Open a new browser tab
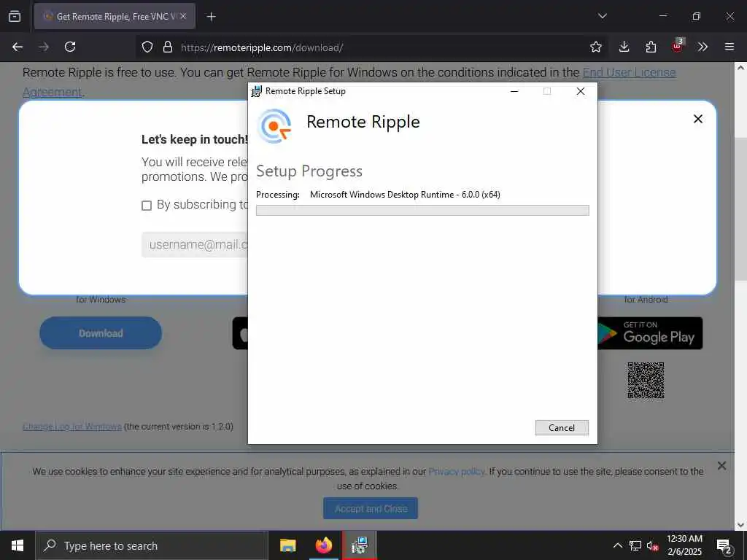Image resolution: width=747 pixels, height=560 pixels. (x=211, y=17)
